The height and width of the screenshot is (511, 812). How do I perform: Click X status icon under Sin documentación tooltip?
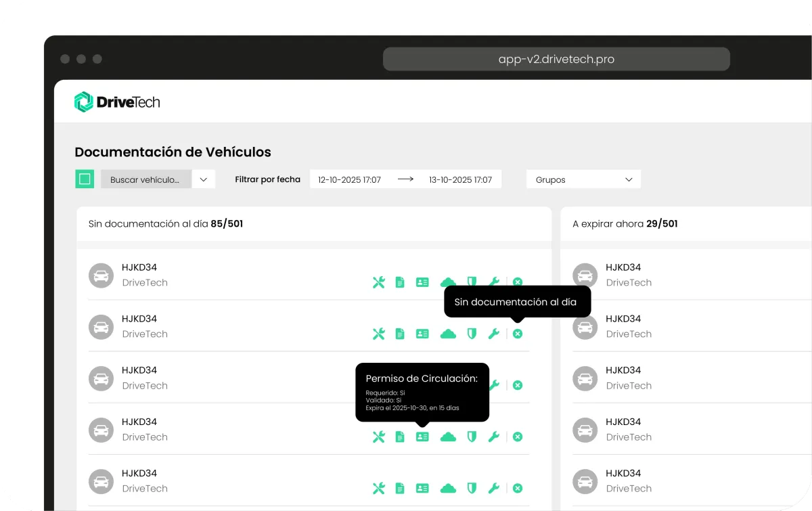(518, 334)
